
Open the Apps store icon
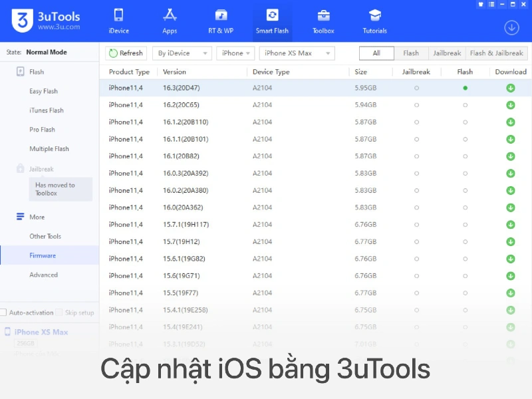(170, 16)
